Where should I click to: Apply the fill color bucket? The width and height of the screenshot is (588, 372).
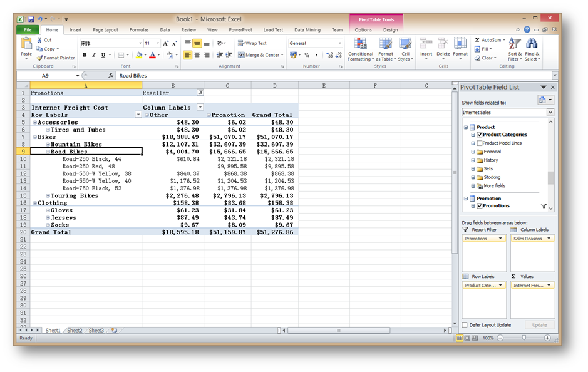139,55
